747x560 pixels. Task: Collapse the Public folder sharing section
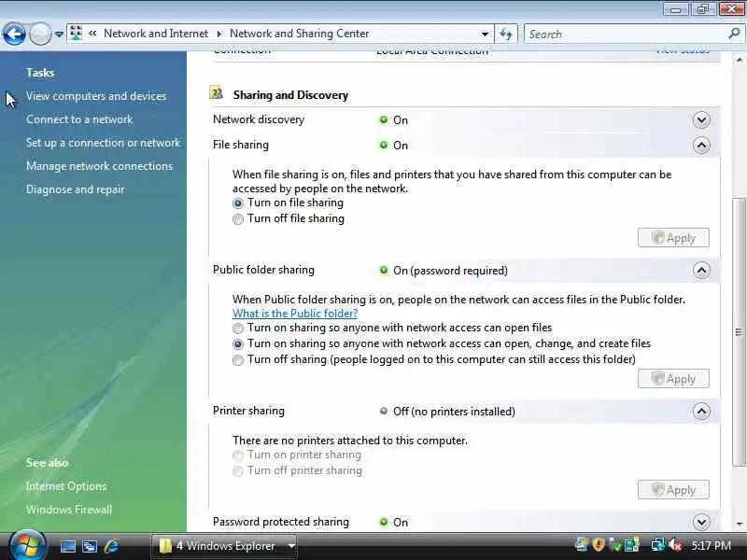701,271
